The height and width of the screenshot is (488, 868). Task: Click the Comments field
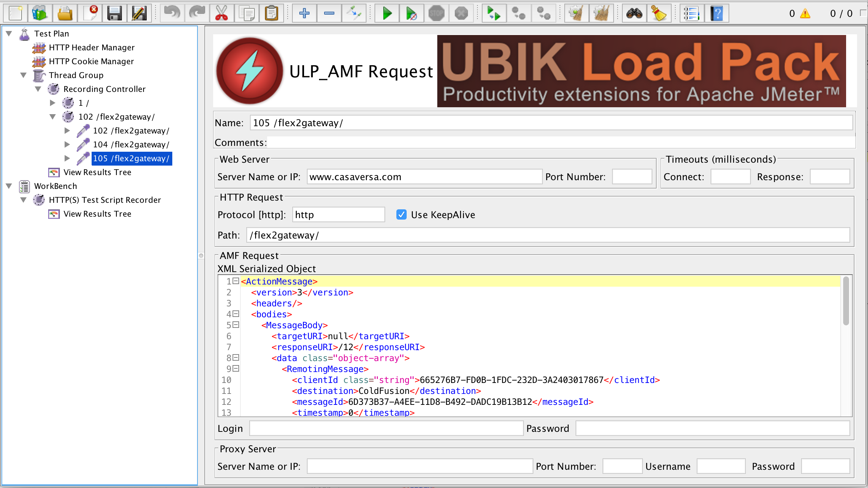561,143
